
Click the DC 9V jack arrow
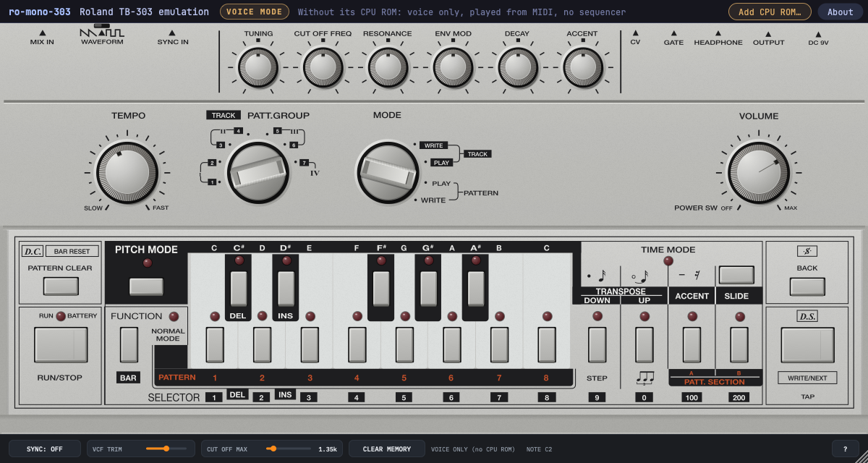tap(818, 33)
